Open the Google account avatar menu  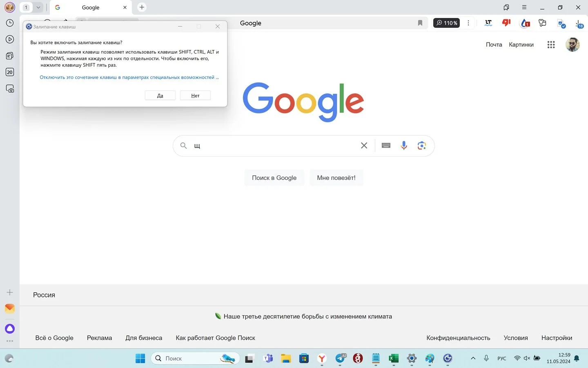(572, 45)
